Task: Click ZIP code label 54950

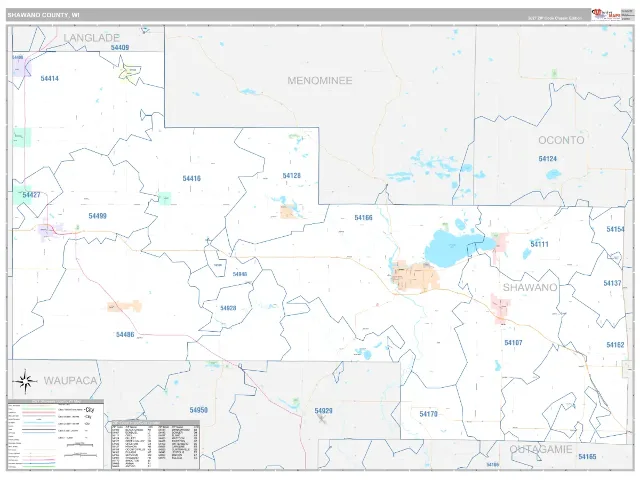Action: [x=198, y=410]
